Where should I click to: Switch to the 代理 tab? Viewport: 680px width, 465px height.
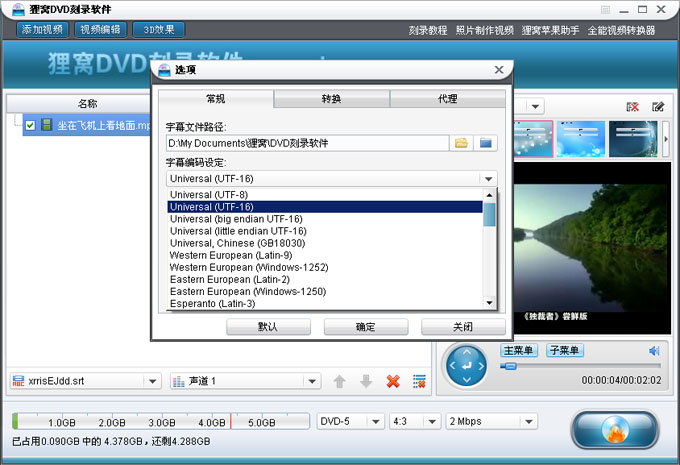pos(448,99)
